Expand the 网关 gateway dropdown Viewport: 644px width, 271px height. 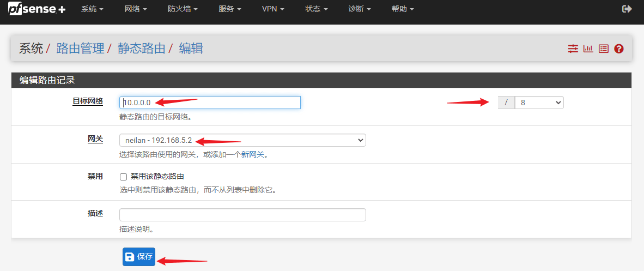(x=242, y=140)
